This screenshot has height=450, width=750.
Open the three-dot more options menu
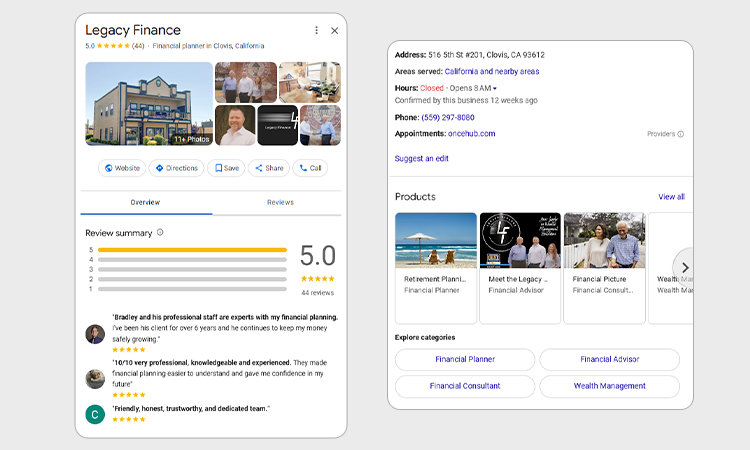tap(316, 30)
